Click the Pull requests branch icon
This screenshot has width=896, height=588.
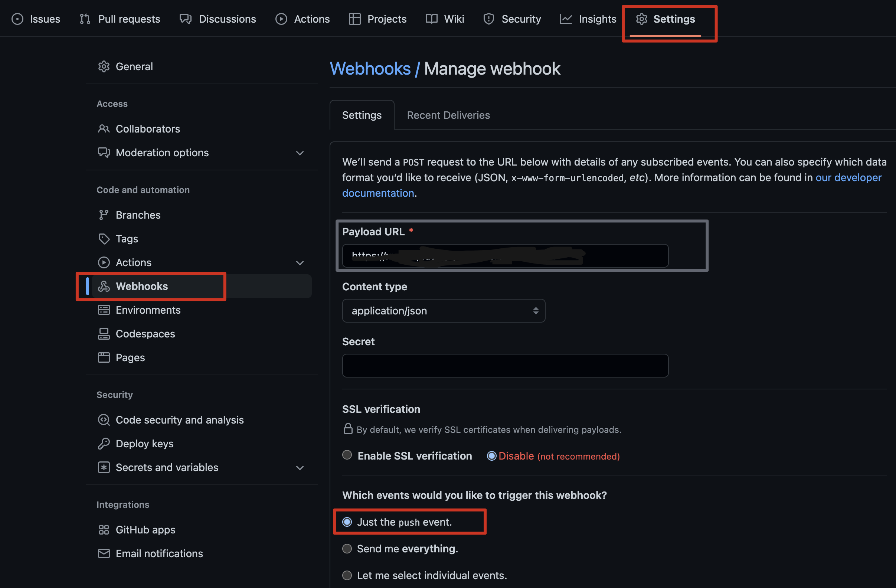pyautogui.click(x=85, y=19)
